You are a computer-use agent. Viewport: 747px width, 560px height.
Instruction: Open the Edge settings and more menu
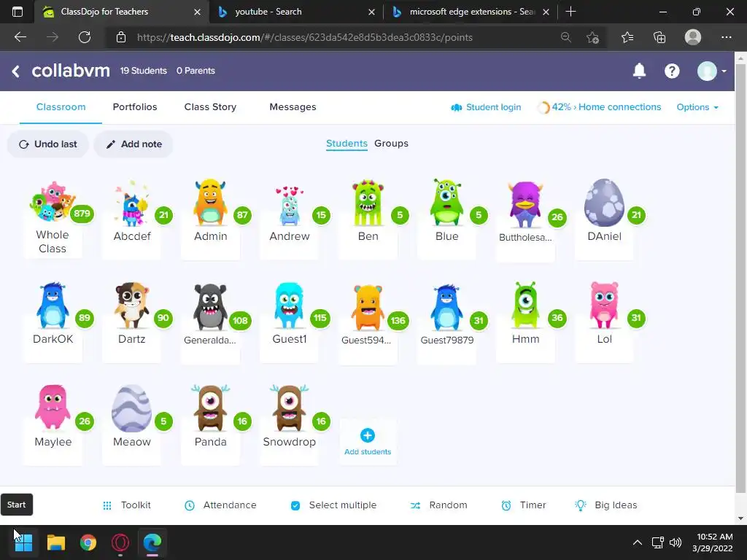[x=726, y=37]
